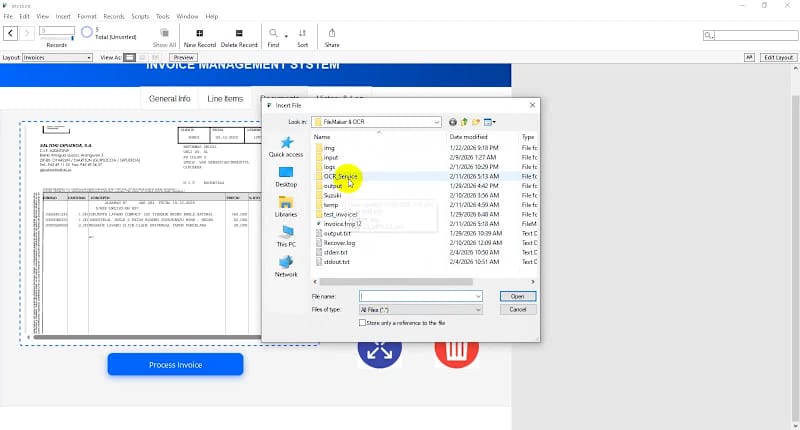Click the Share toolbar icon
Viewport: 800px width, 430px height.
click(x=332, y=33)
